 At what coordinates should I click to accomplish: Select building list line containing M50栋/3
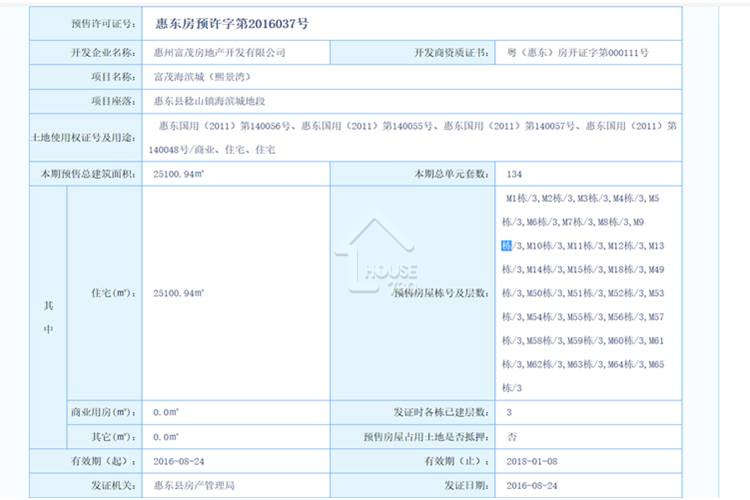pos(583,293)
